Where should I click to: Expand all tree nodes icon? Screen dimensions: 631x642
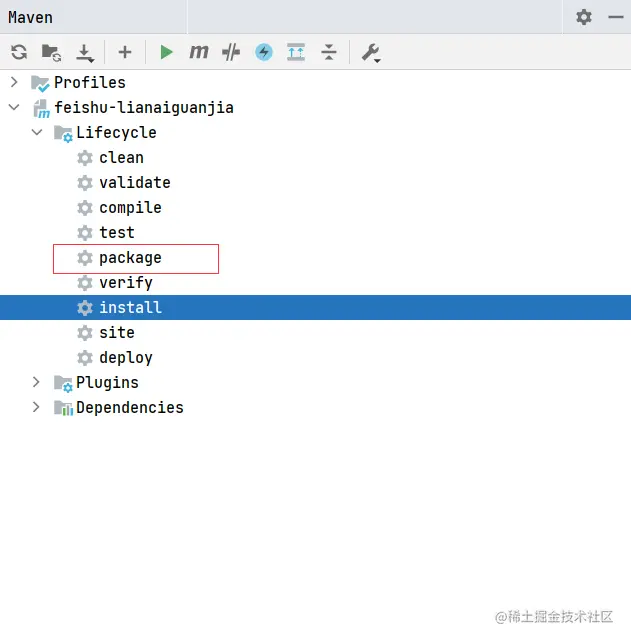[x=296, y=52]
